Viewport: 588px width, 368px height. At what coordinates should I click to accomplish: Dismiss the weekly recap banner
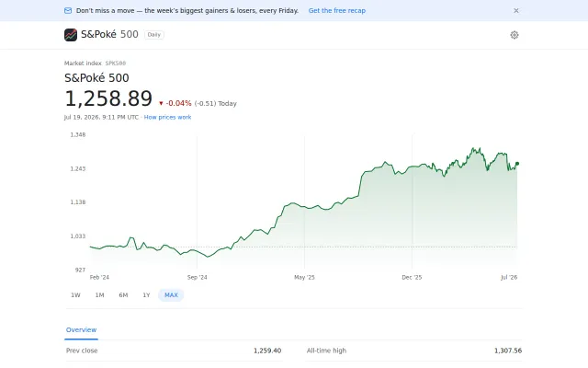pos(516,10)
